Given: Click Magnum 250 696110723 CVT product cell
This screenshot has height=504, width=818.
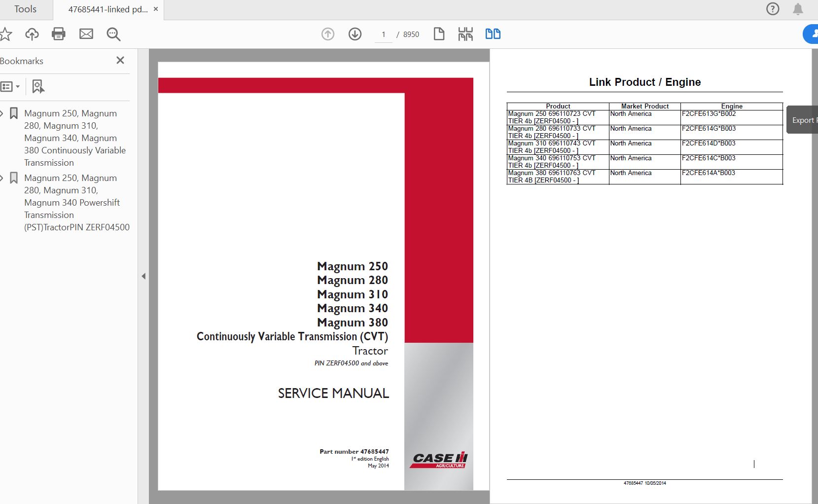Looking at the screenshot, I should coord(558,117).
